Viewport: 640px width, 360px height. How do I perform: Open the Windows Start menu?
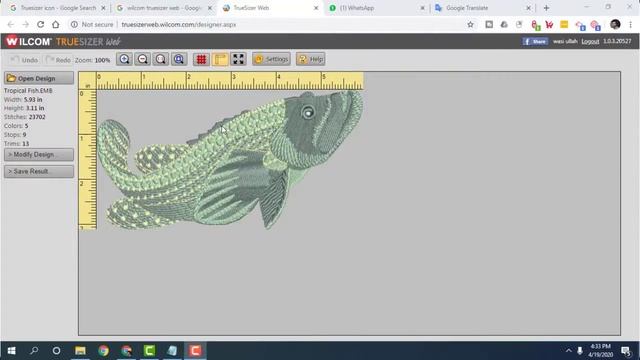point(11,351)
